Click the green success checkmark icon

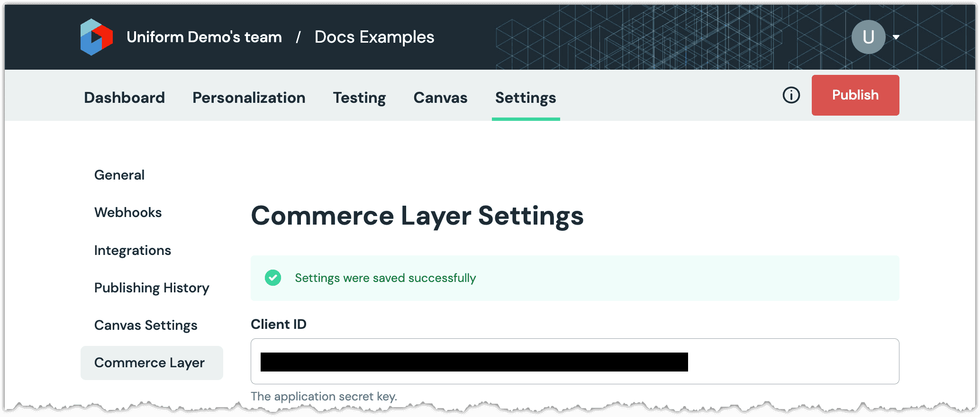click(x=273, y=278)
